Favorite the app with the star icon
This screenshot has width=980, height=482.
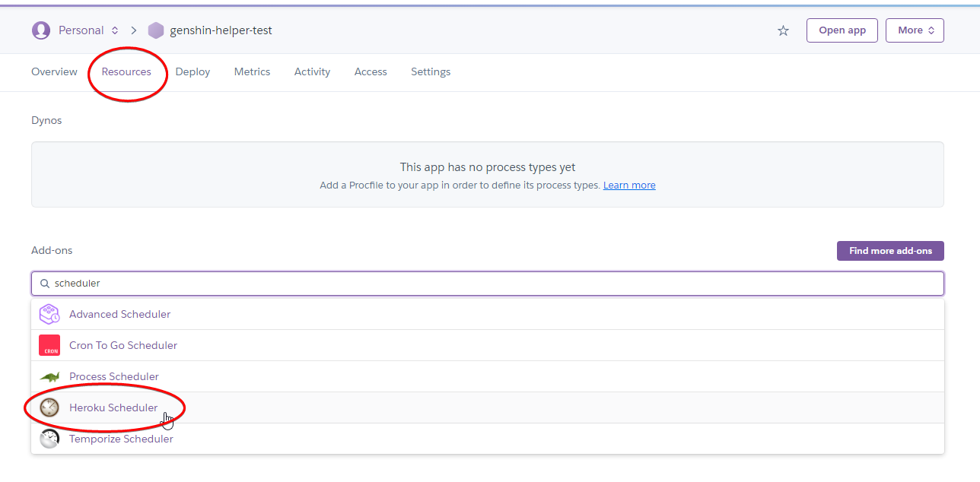[x=783, y=30]
